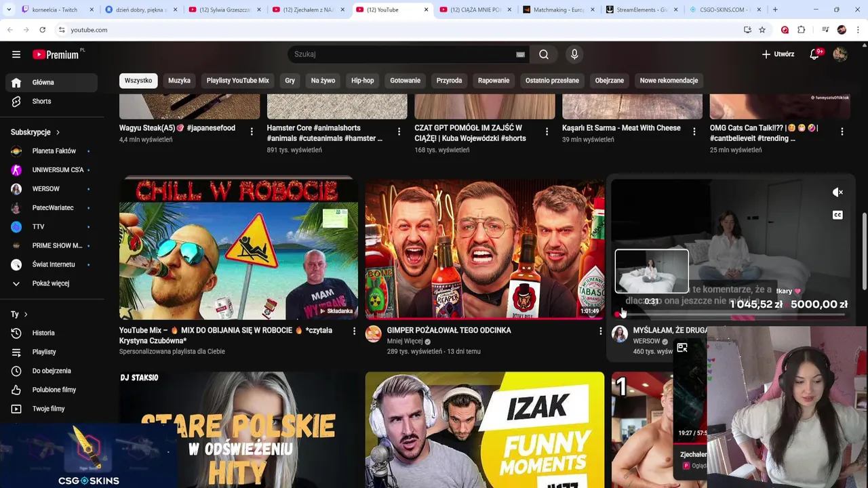Select Playlisty YouTube Mix chip
Image resolution: width=868 pixels, height=488 pixels.
(x=237, y=81)
